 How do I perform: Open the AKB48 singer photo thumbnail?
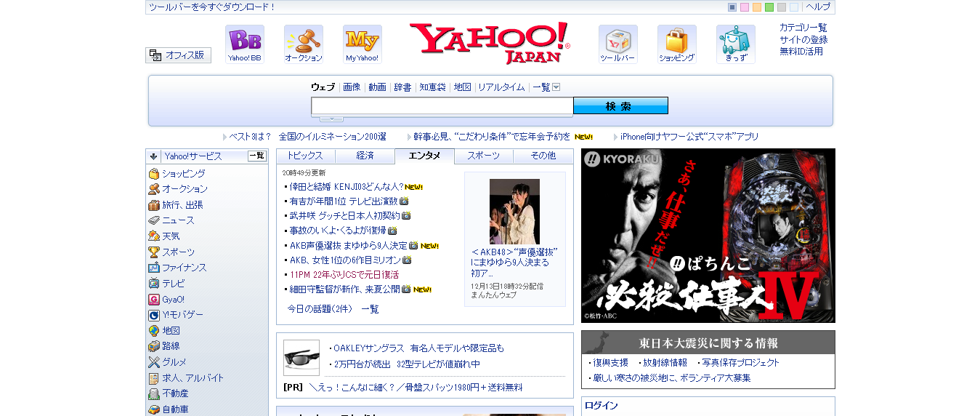(514, 212)
